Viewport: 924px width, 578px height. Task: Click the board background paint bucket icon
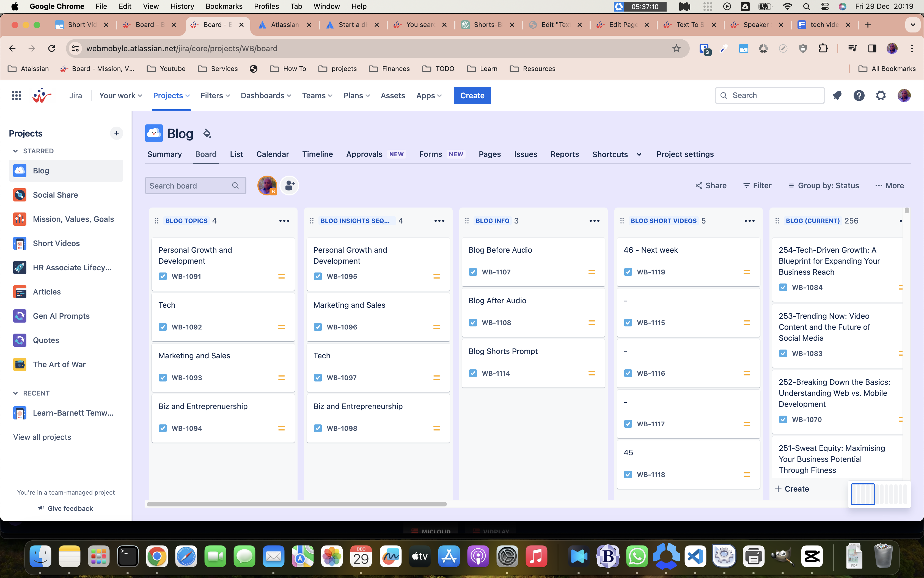207,133
